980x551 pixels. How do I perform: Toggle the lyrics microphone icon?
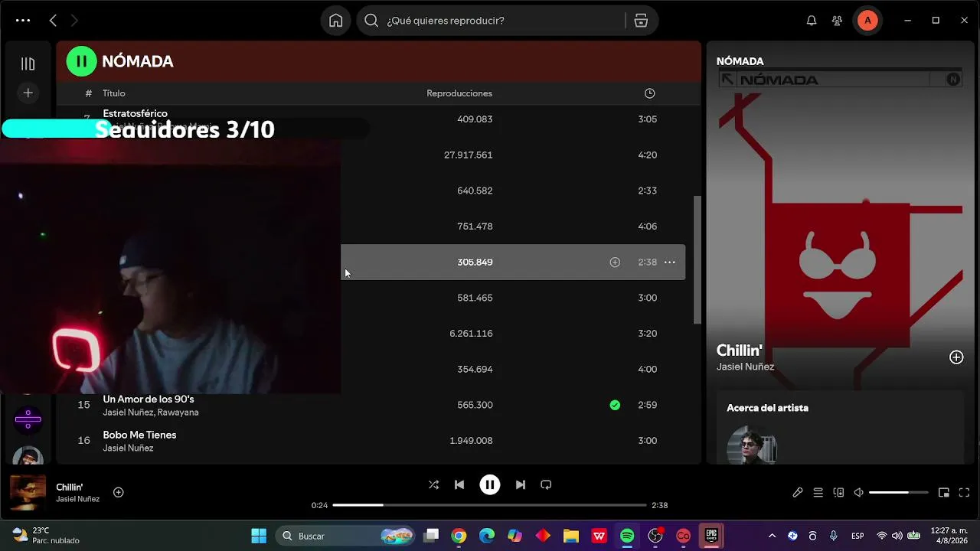tap(798, 493)
